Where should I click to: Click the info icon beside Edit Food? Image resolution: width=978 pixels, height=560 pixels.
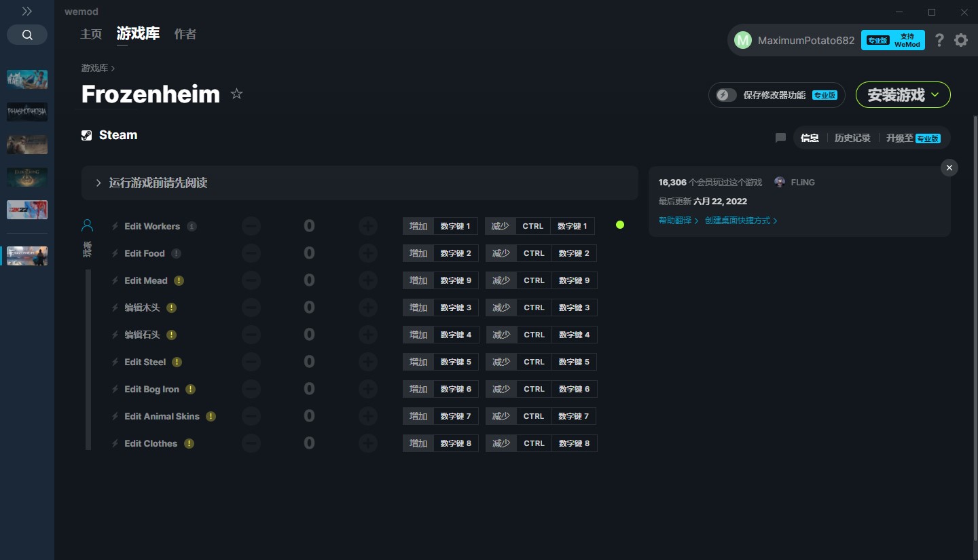tap(177, 253)
